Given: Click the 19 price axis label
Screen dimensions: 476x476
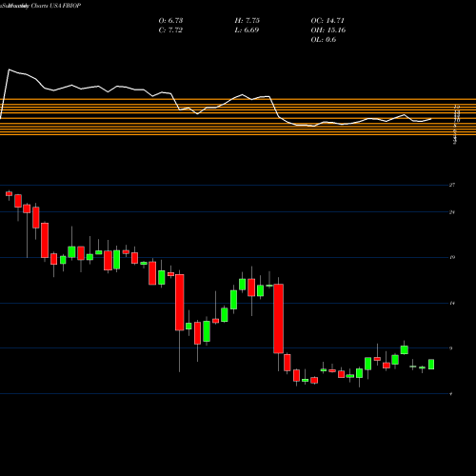Looking at the screenshot, I should (x=452, y=257).
